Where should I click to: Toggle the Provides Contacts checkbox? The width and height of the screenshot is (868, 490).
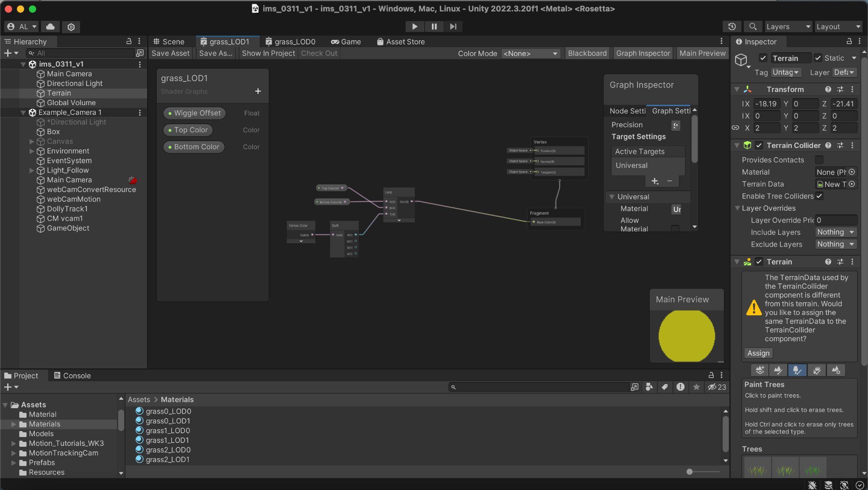(x=819, y=160)
